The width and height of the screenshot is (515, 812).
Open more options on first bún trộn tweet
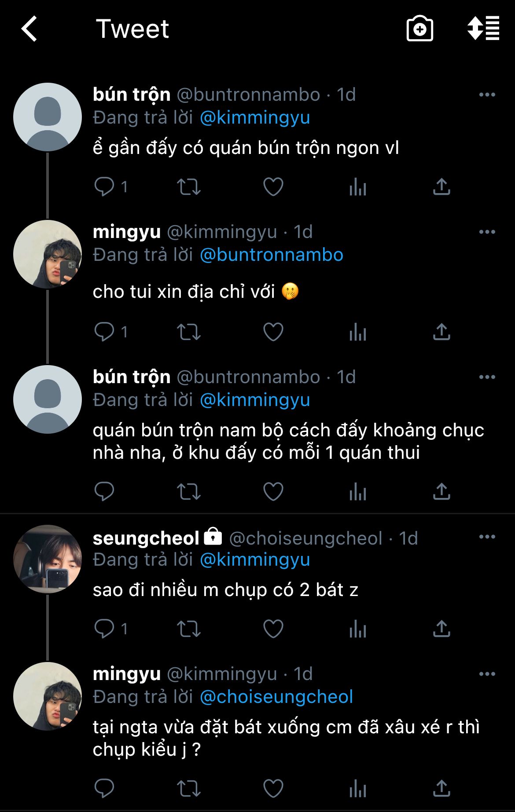487,95
